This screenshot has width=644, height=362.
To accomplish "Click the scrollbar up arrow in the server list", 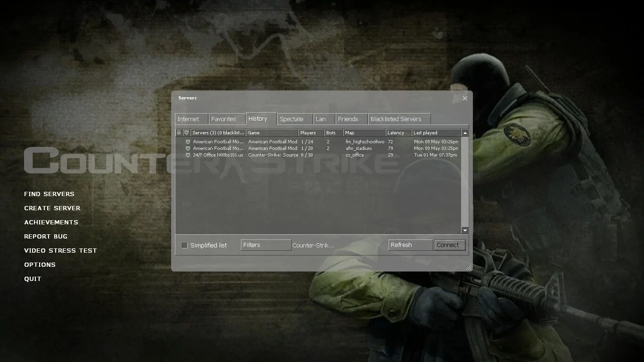I will 465,133.
